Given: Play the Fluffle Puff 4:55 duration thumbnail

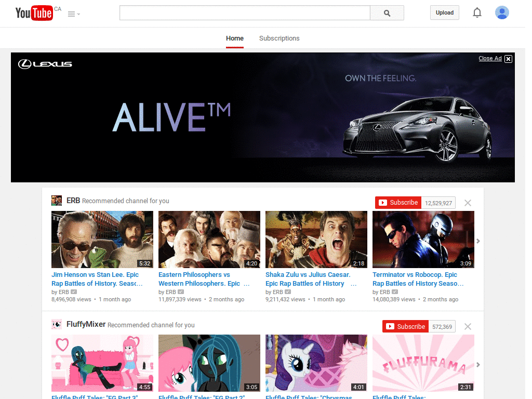Looking at the screenshot, I should click(x=102, y=363).
